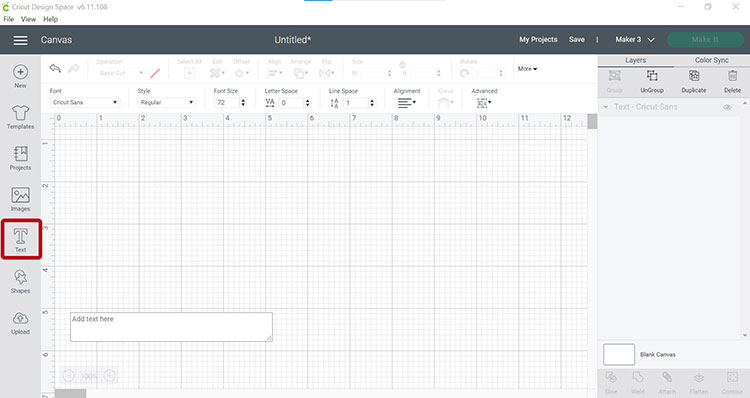Screen dimensions: 750x398
Task: Click the Attach tool
Action: (667, 383)
